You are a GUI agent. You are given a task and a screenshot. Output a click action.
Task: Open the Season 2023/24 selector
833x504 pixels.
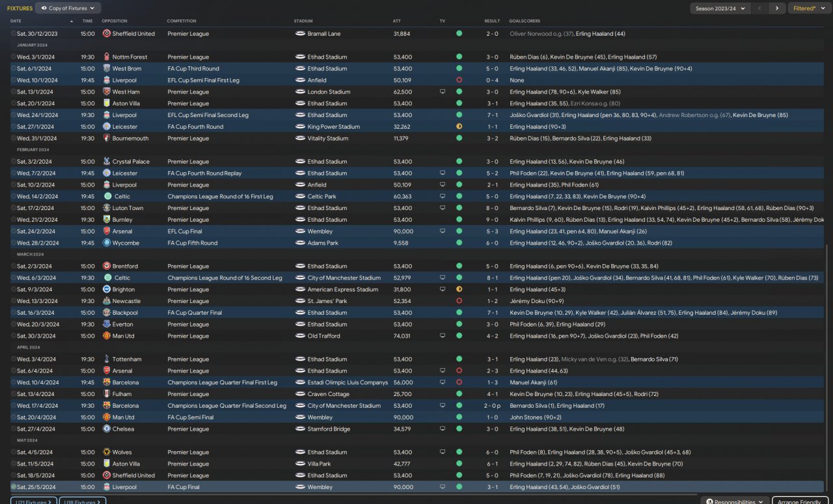point(720,8)
